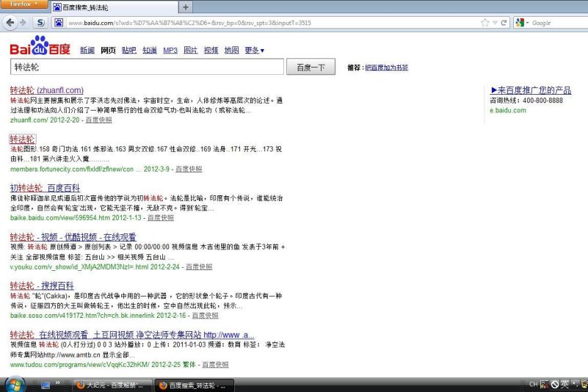Image resolution: width=588 pixels, height=392 pixels.
Task: Click the S toolbar icon
Action: pyautogui.click(x=40, y=23)
